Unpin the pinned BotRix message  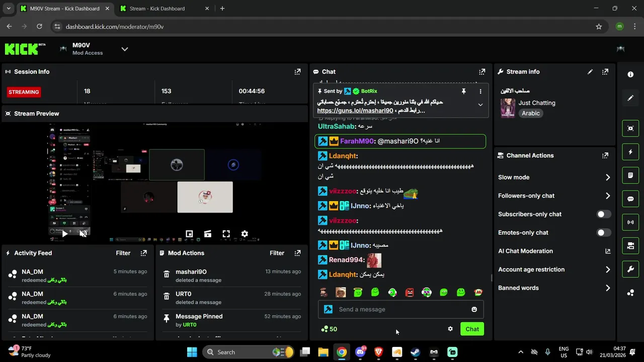tap(463, 92)
